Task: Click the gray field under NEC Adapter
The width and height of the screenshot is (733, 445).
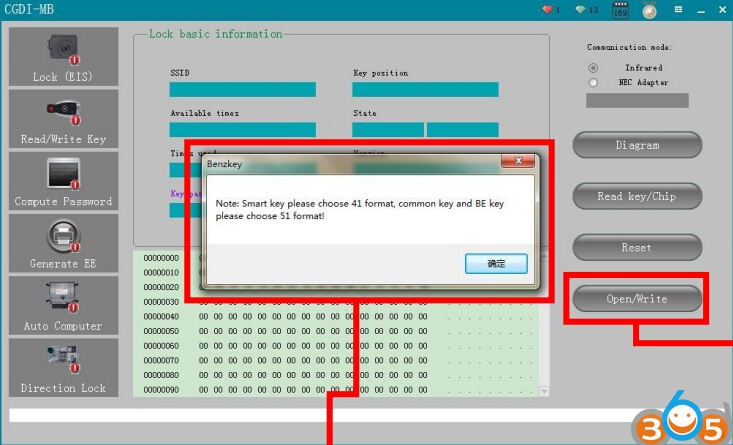Action: point(637,100)
